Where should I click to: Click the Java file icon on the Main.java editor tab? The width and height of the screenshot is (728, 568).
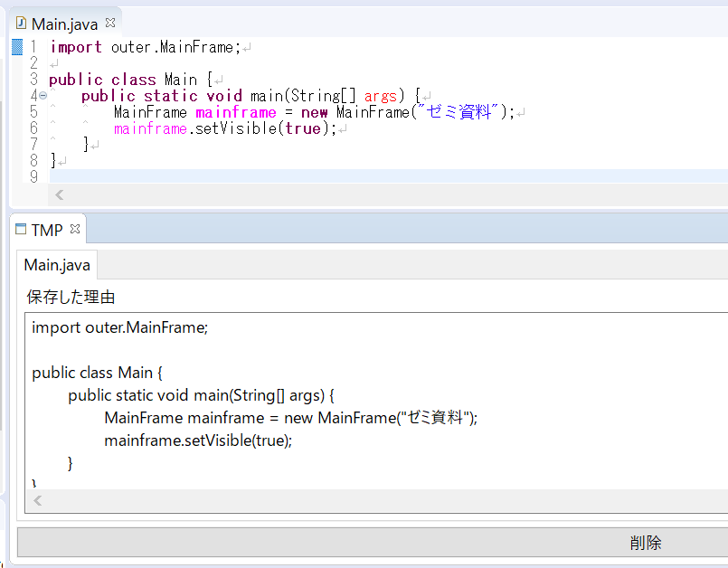[x=21, y=24]
